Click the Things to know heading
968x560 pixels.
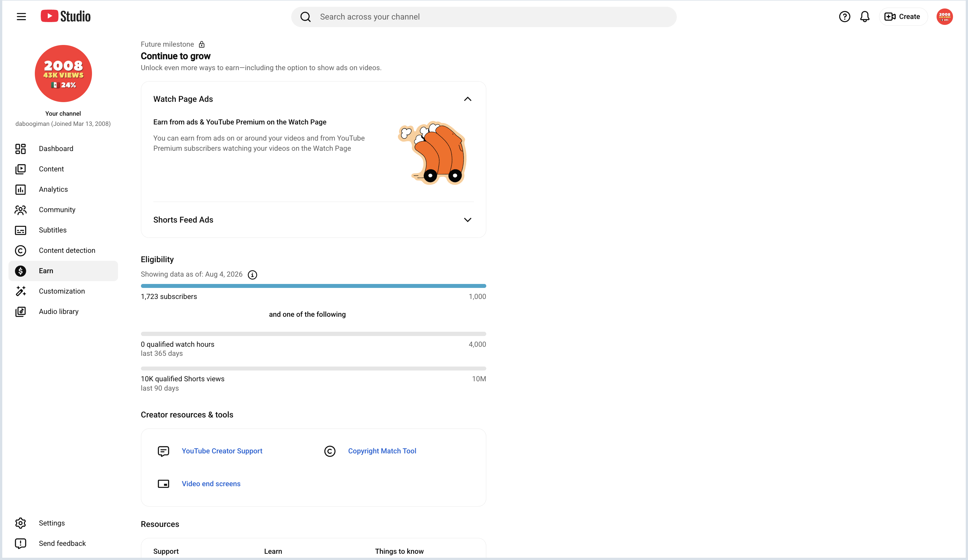pos(399,551)
